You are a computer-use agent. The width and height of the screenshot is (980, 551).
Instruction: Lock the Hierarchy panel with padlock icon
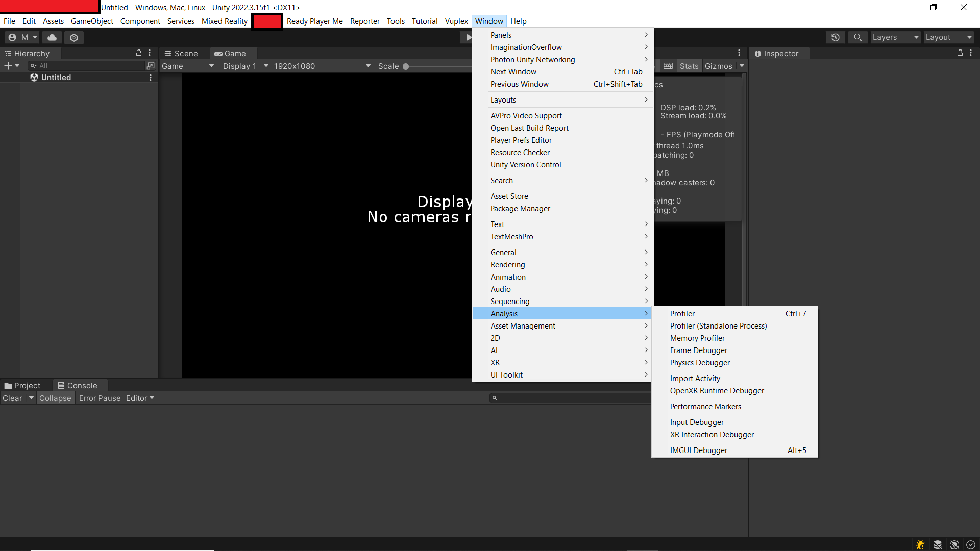pyautogui.click(x=138, y=53)
